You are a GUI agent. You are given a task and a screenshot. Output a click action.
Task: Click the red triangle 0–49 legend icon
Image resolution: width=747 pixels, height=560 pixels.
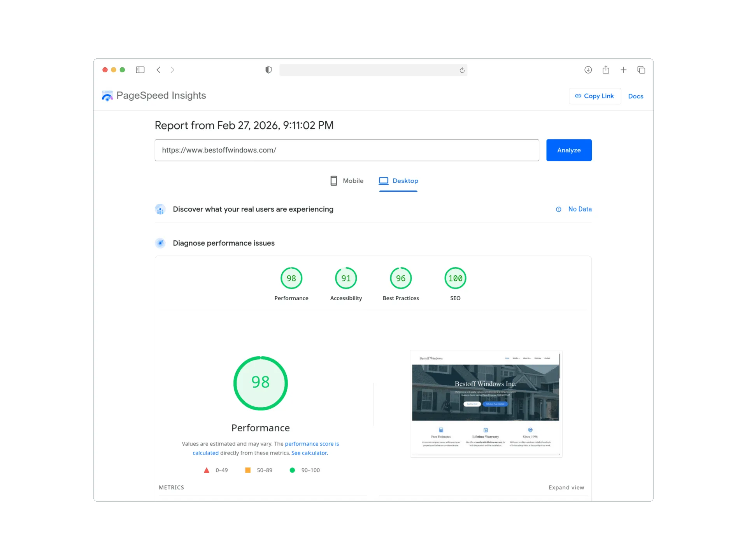tap(207, 470)
